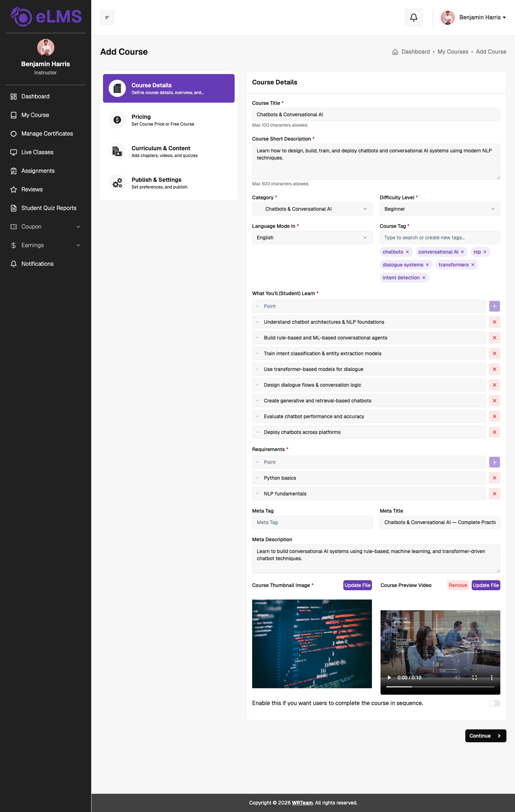The image size is (515, 812).
Task: Delete the 'NLP fundamentals' requirement
Action: pyautogui.click(x=495, y=494)
